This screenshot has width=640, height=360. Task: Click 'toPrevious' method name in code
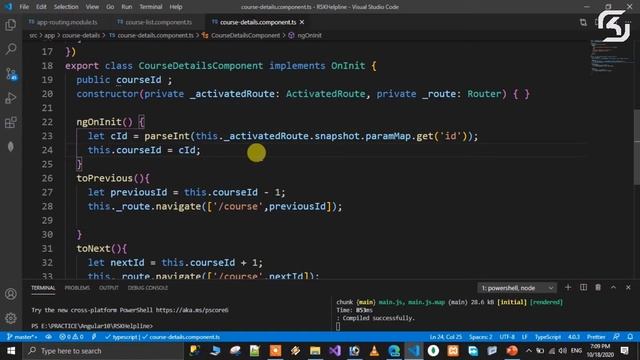pyautogui.click(x=104, y=178)
